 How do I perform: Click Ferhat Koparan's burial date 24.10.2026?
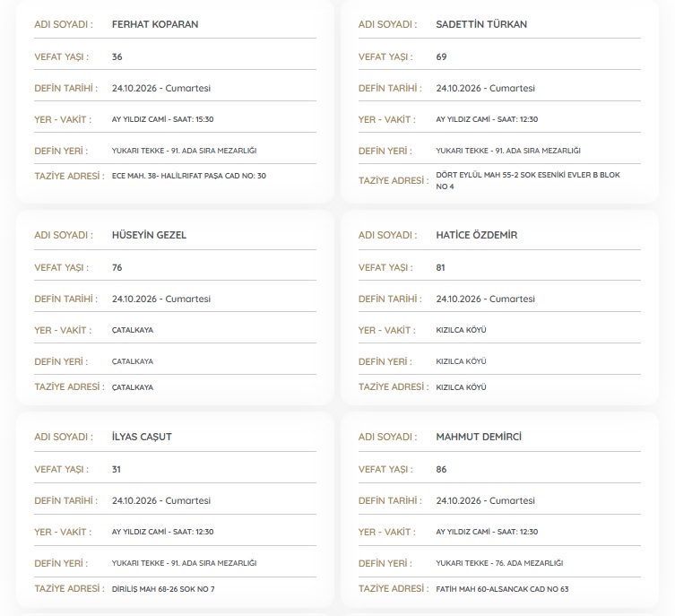[134, 88]
